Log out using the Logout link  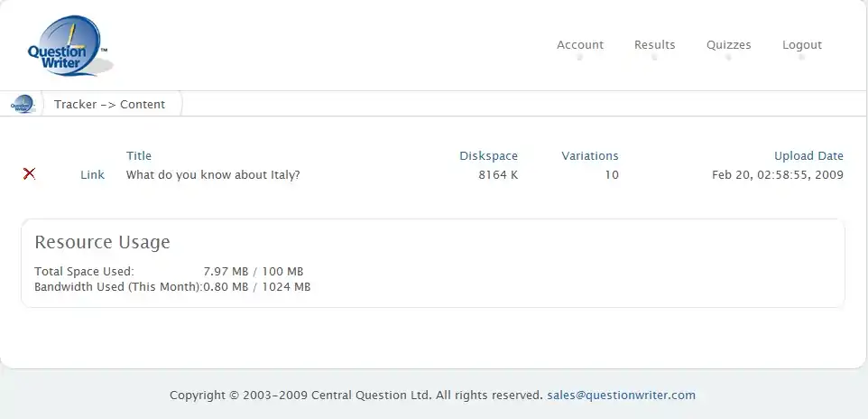click(x=801, y=45)
